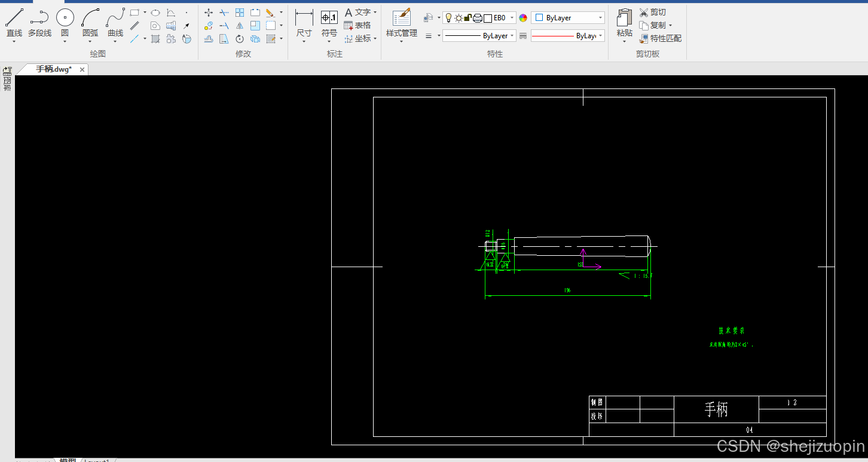Click the array pattern tool
The image size is (868, 462).
(x=240, y=13)
